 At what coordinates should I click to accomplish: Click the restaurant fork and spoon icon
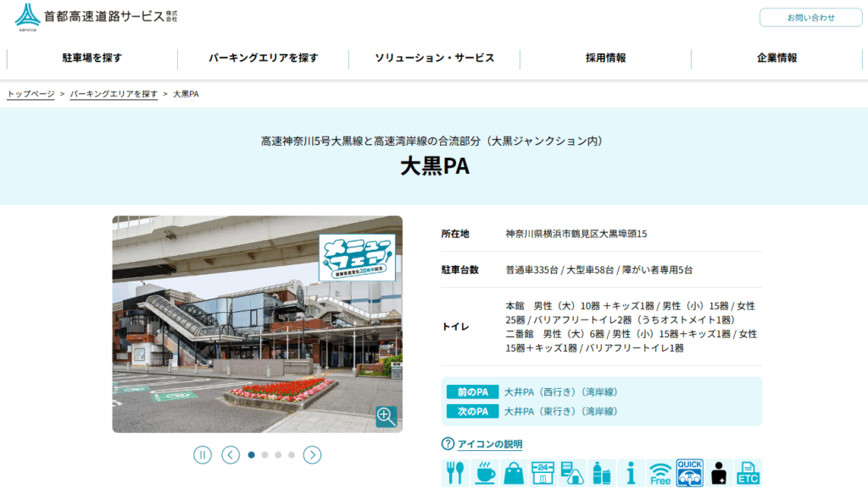pyautogui.click(x=455, y=473)
